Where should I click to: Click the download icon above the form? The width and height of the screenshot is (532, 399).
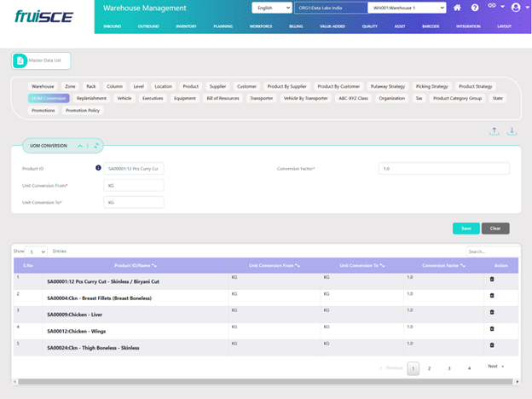[512, 131]
